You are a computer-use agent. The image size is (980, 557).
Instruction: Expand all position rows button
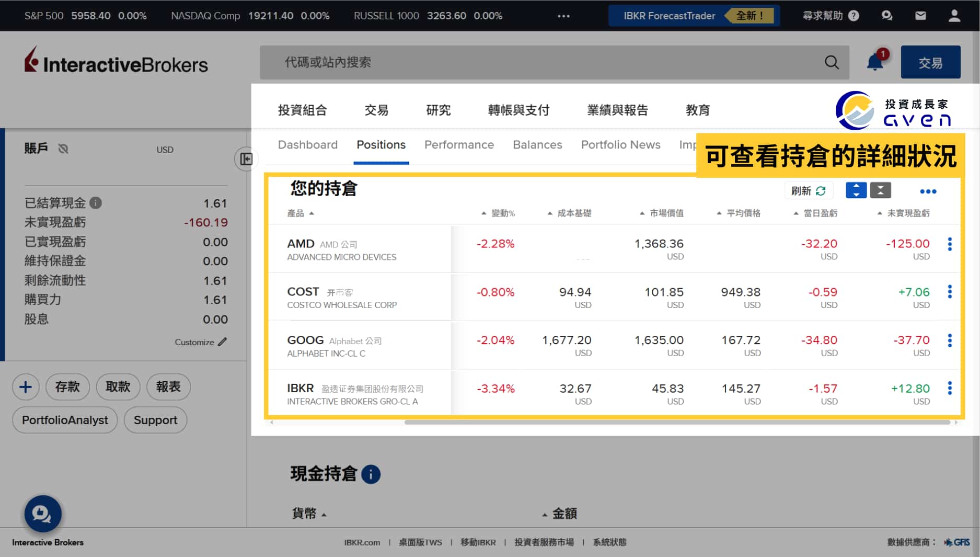point(856,190)
